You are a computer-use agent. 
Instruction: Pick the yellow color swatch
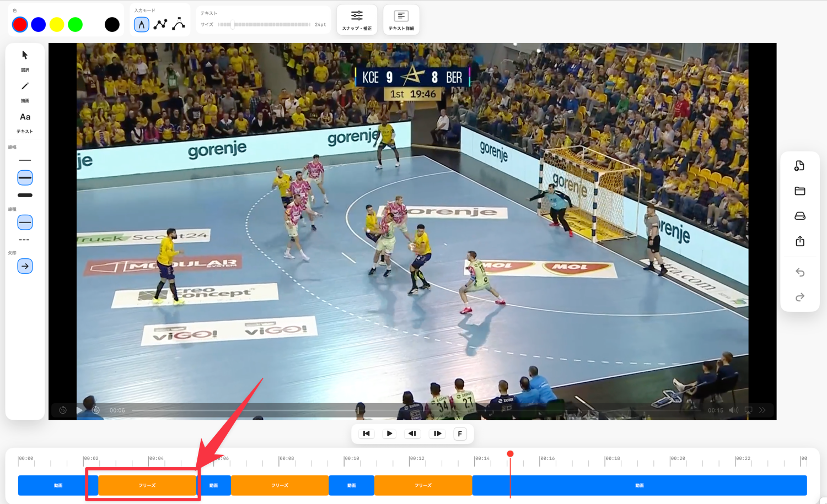pyautogui.click(x=57, y=24)
